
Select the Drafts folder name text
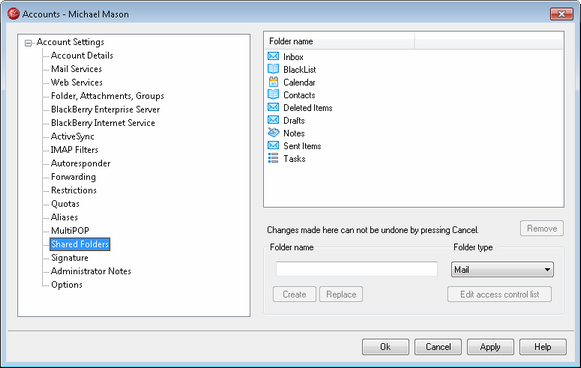(x=294, y=120)
